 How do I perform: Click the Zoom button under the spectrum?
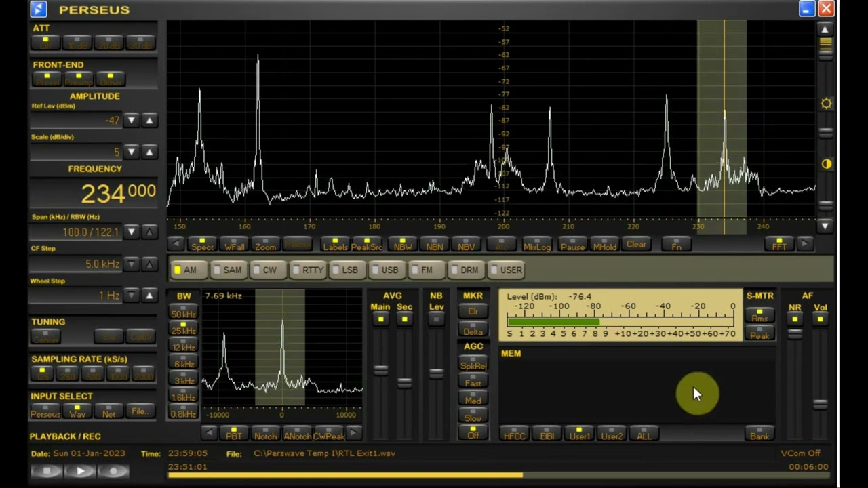265,245
